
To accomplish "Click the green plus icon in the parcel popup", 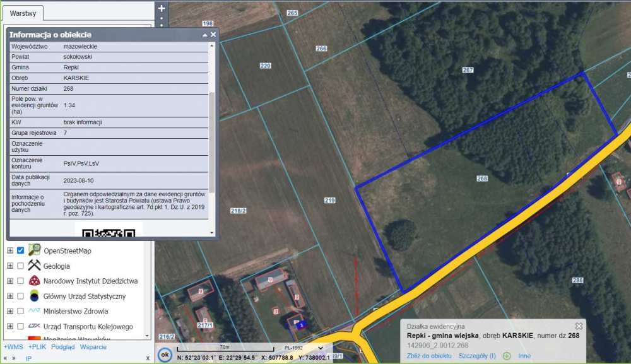I will [507, 356].
